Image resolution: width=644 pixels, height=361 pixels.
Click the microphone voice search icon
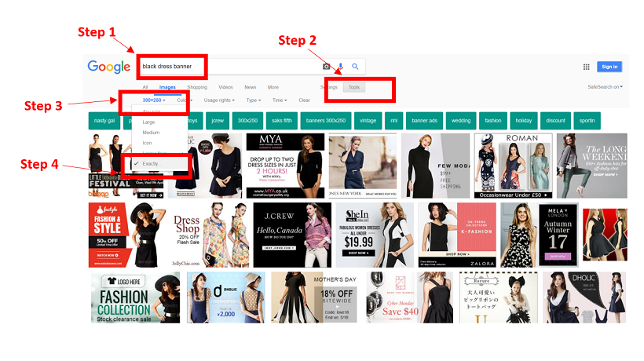coord(341,67)
